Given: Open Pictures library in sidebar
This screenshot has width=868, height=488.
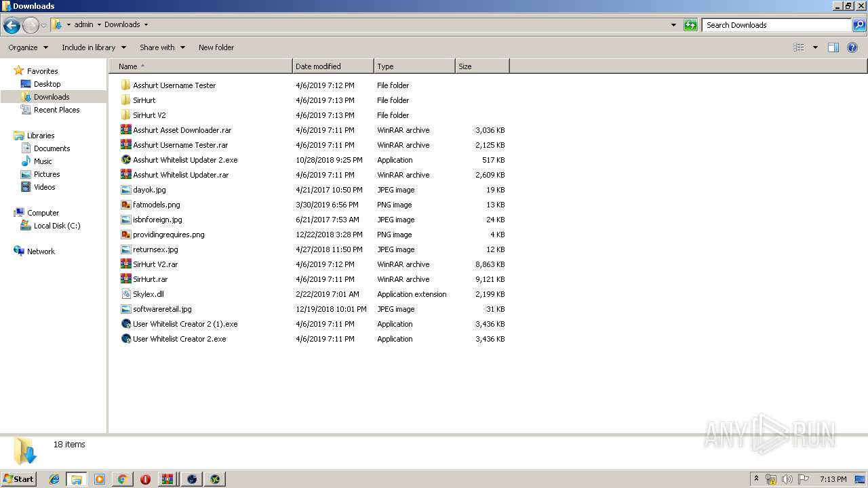Looking at the screenshot, I should click(47, 174).
